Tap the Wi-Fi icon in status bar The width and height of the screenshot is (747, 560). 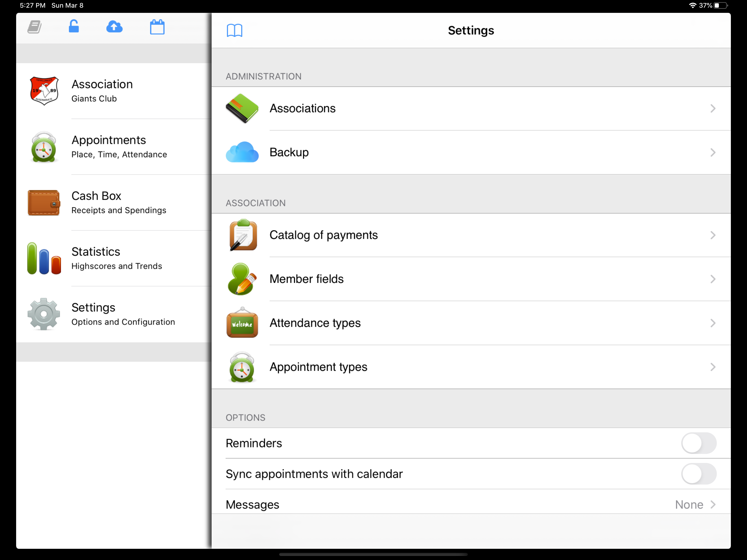[692, 5]
